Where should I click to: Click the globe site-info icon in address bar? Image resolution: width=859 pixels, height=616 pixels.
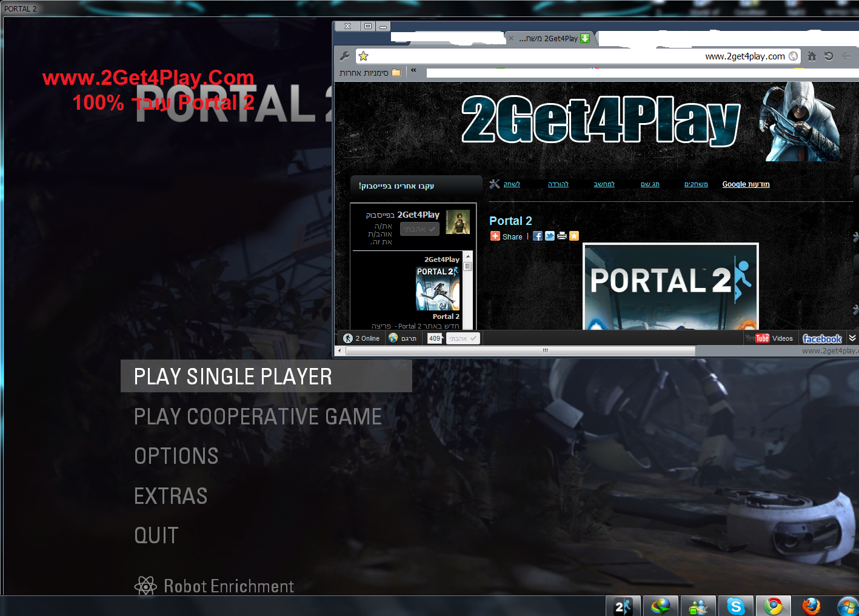[793, 56]
